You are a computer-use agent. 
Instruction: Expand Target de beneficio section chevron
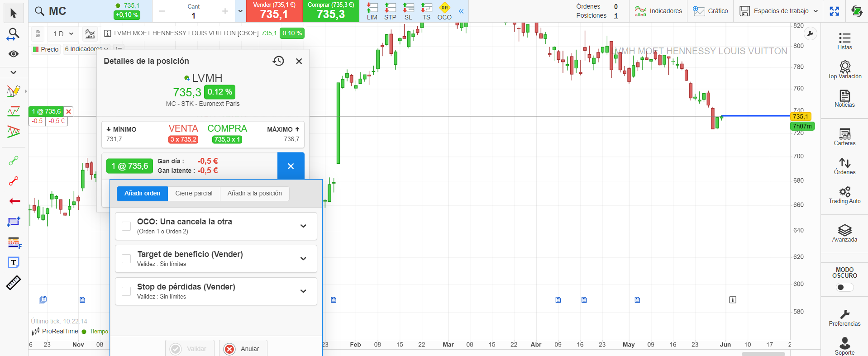coord(303,259)
